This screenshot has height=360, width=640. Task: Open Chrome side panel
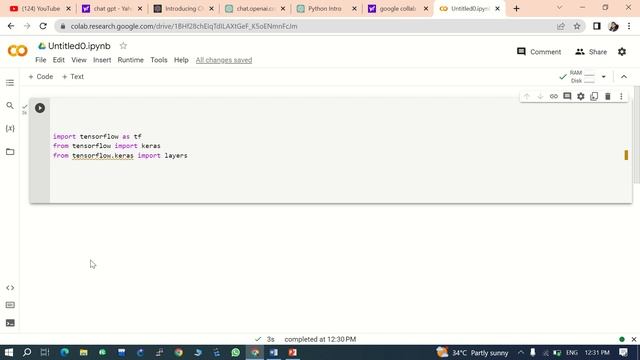click(x=597, y=26)
